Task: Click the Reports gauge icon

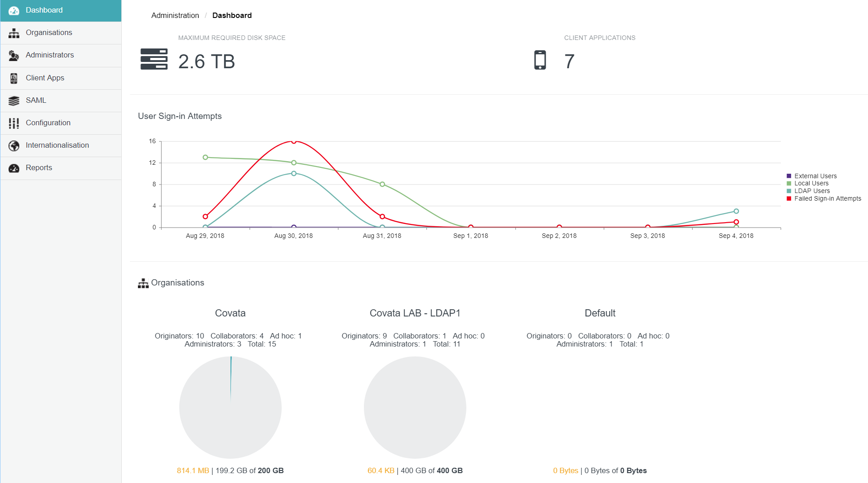Action: (x=14, y=168)
